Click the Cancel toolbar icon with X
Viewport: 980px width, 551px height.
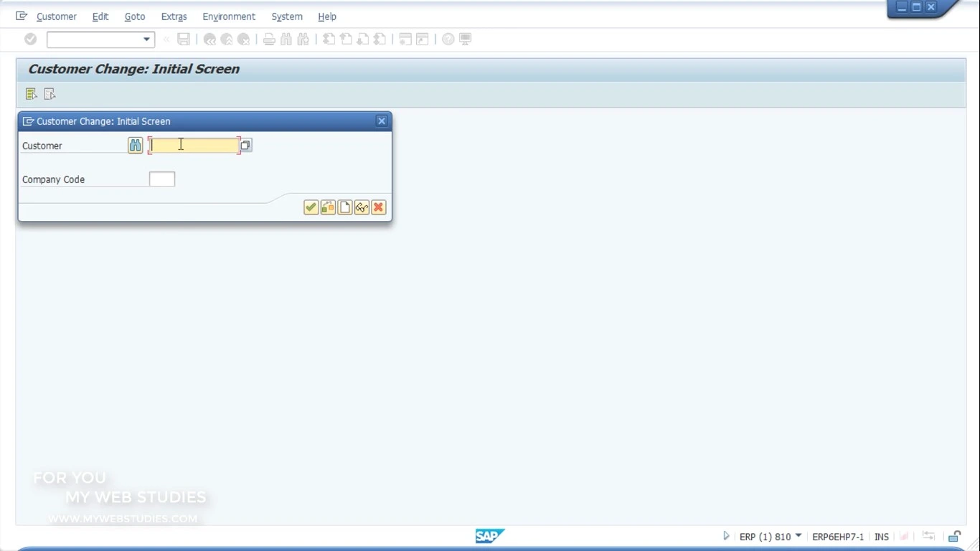244,39
